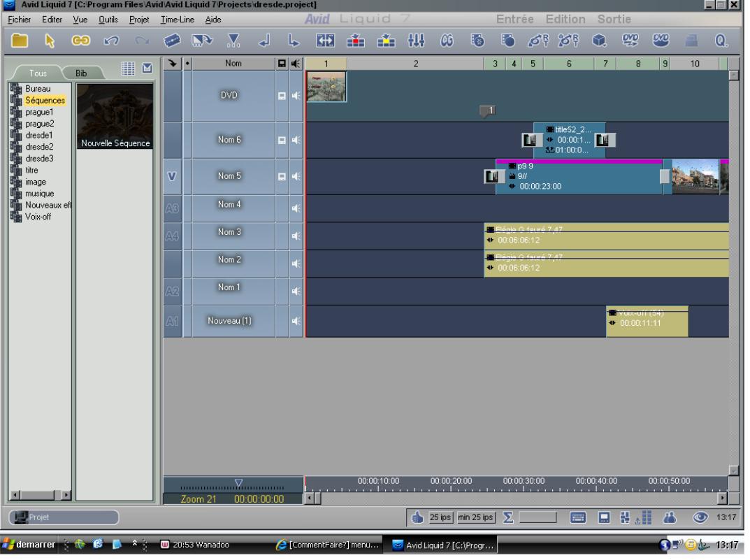Select the musique rack
The height and width of the screenshot is (560, 750).
pyautogui.click(x=40, y=194)
